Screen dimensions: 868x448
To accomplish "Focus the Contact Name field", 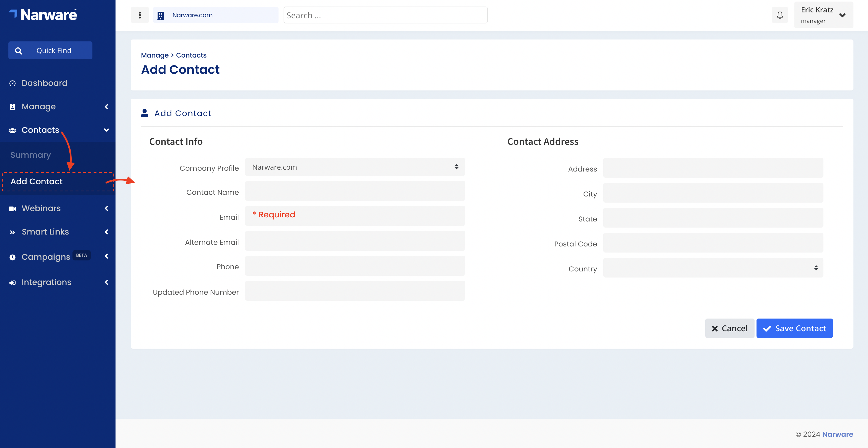I will [x=355, y=191].
